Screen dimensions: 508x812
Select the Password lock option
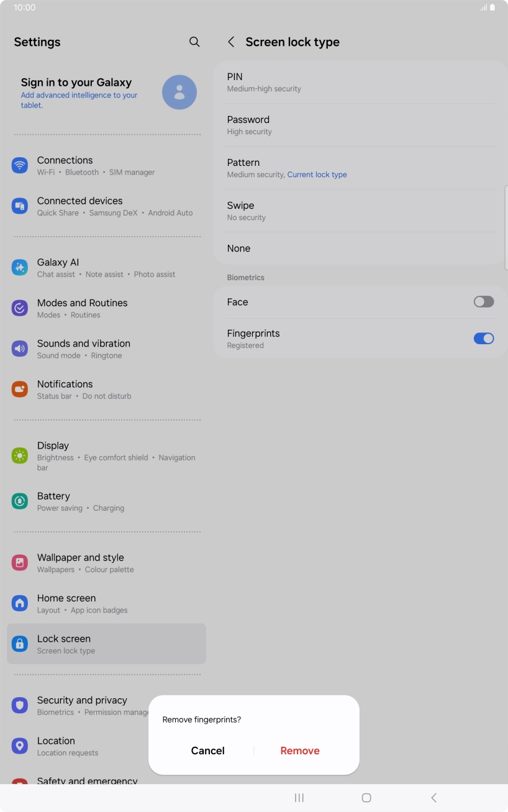(361, 125)
